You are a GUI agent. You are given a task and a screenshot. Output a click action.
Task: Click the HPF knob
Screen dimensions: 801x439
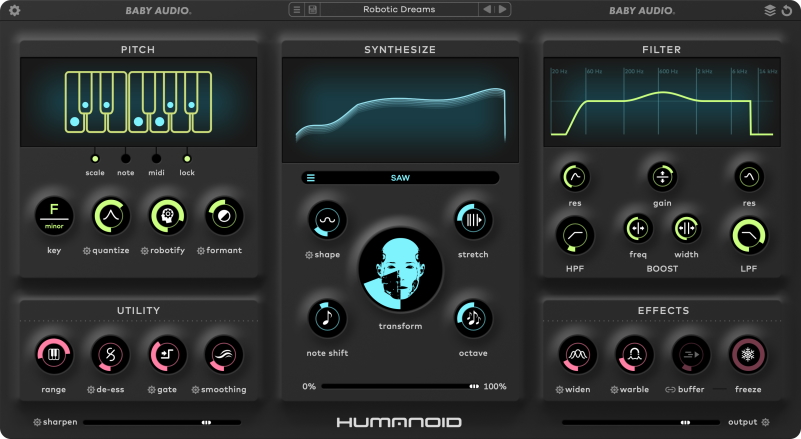coord(575,236)
